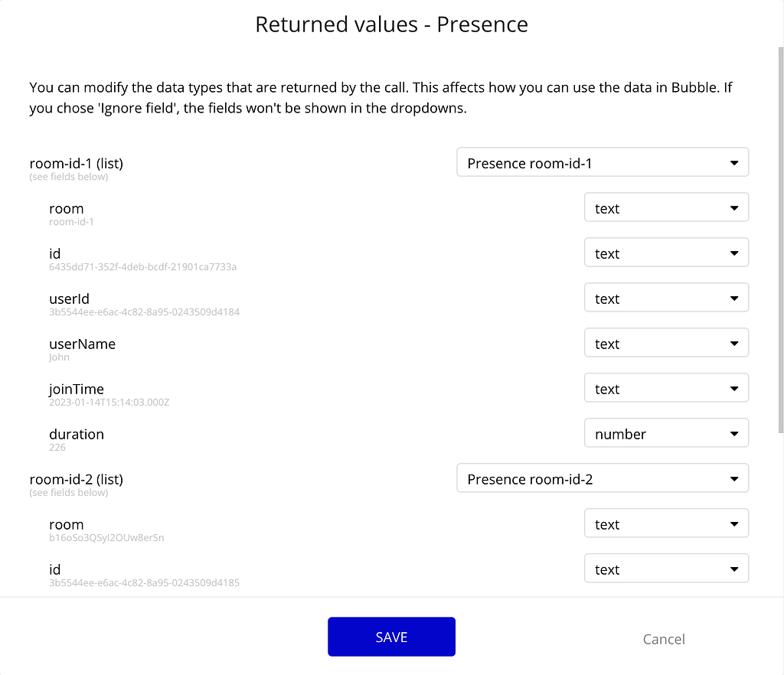The image size is (784, 675).
Task: Click the chevron on the second room field dropdown
Action: point(733,523)
